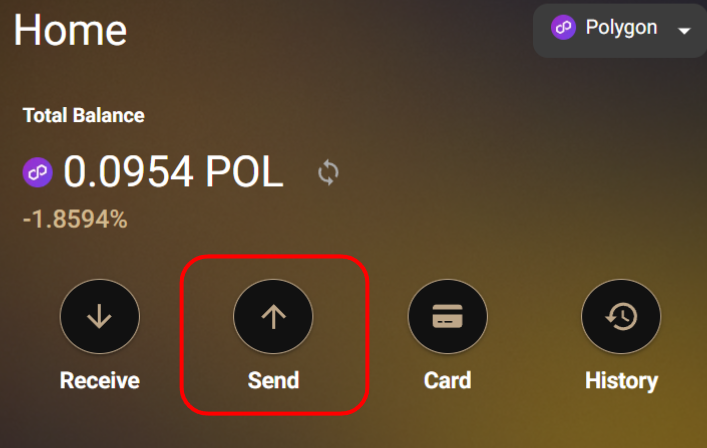Click the Home page heading
The image size is (707, 448).
point(70,30)
